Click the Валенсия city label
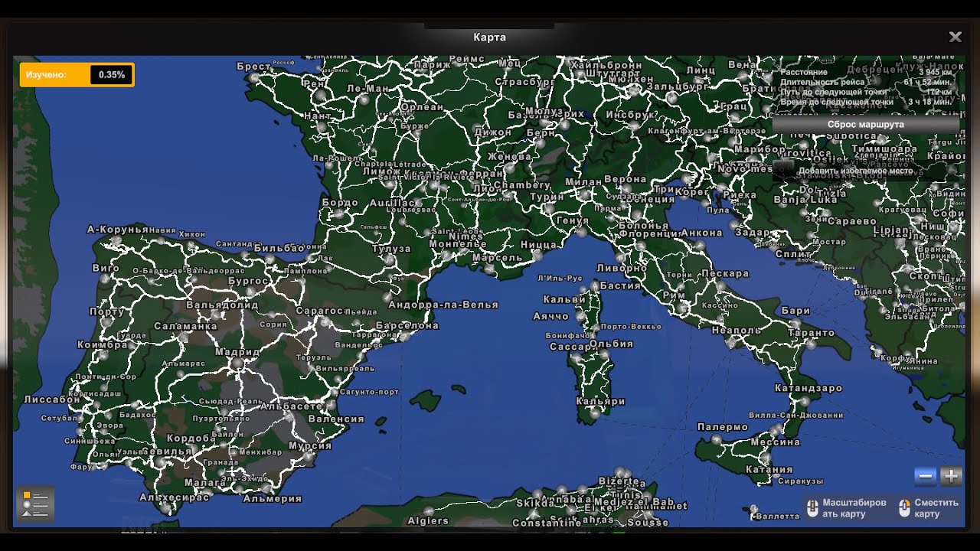The height and width of the screenshot is (551, 980). pos(336,419)
